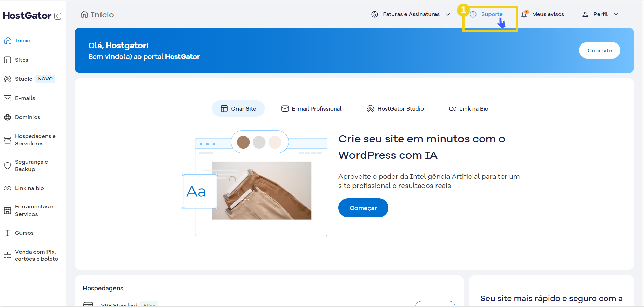Click the Hospedagens e Servidores server icon
Image resolution: width=644 pixels, height=307 pixels.
[x=8, y=140]
